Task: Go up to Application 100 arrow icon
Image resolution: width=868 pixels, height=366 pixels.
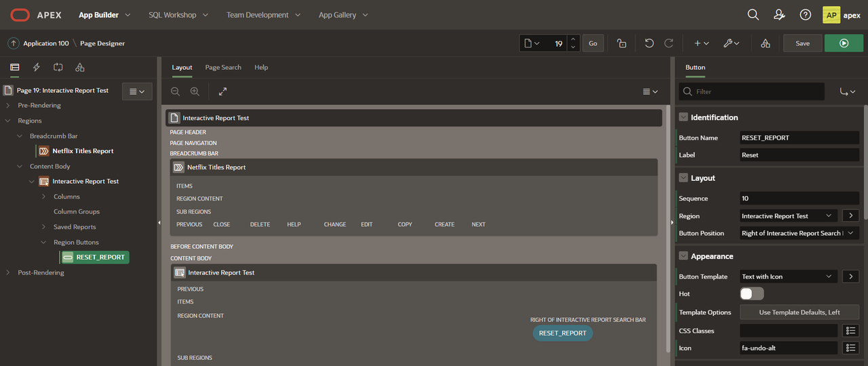Action: coord(14,43)
